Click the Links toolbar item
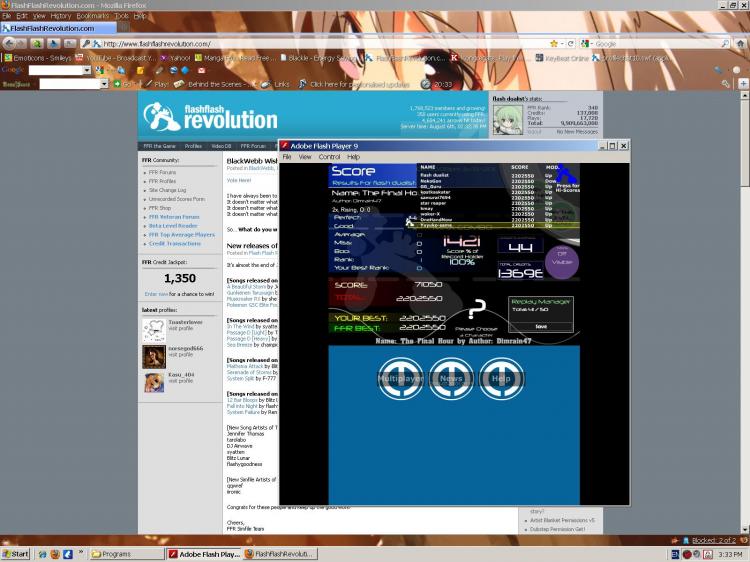The width and height of the screenshot is (750, 562). click(x=276, y=84)
